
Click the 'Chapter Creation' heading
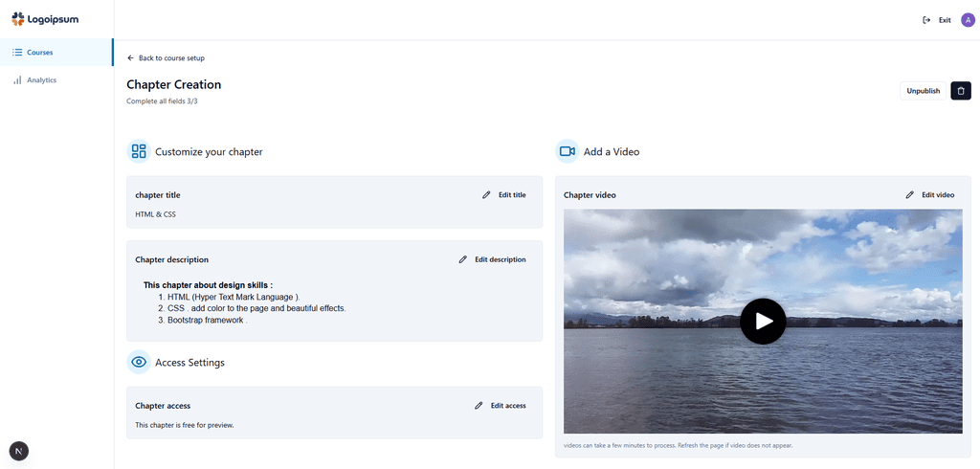point(174,84)
